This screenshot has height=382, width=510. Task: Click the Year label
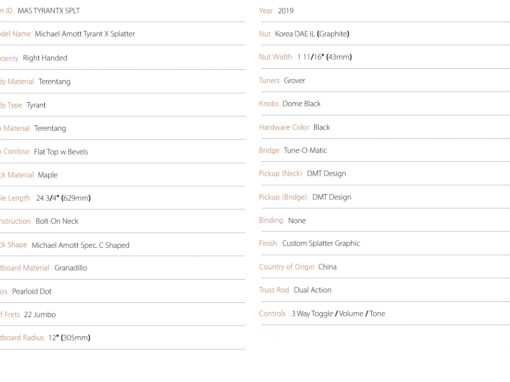point(266,11)
